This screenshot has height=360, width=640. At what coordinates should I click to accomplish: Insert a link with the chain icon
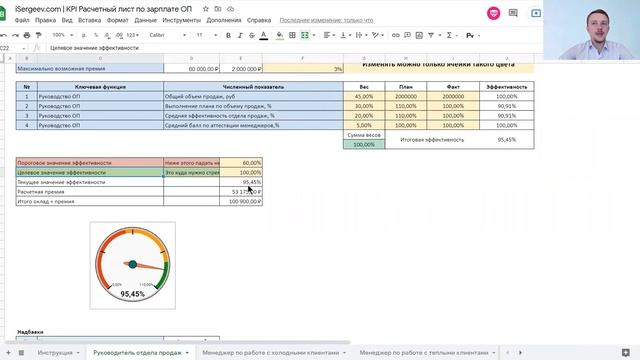point(396,36)
